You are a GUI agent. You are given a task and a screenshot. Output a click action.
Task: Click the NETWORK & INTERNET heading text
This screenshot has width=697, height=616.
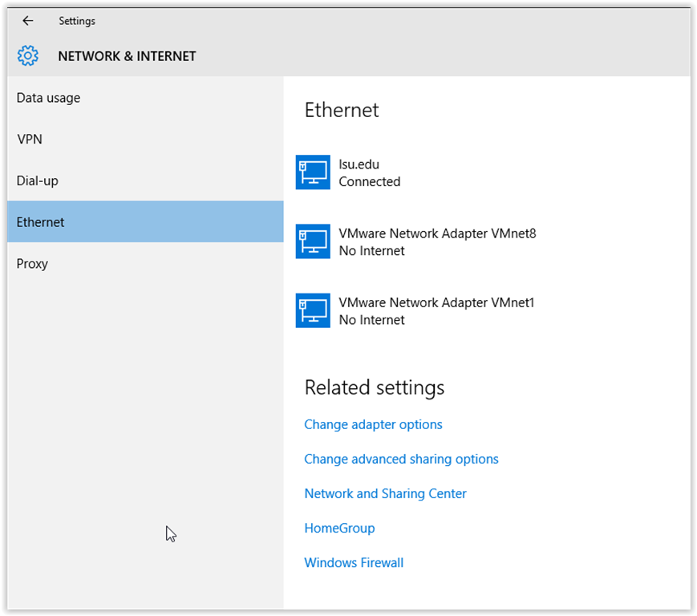point(127,56)
